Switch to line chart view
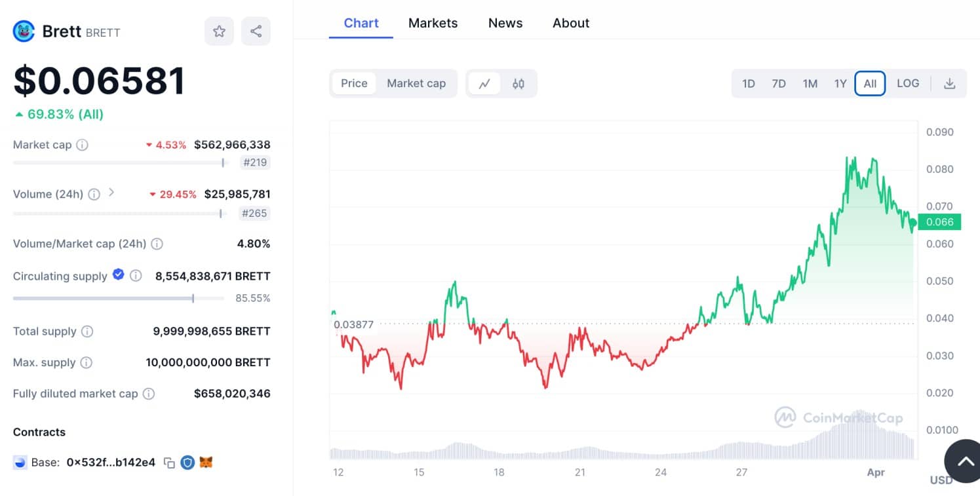Image resolution: width=980 pixels, height=496 pixels. [x=484, y=84]
